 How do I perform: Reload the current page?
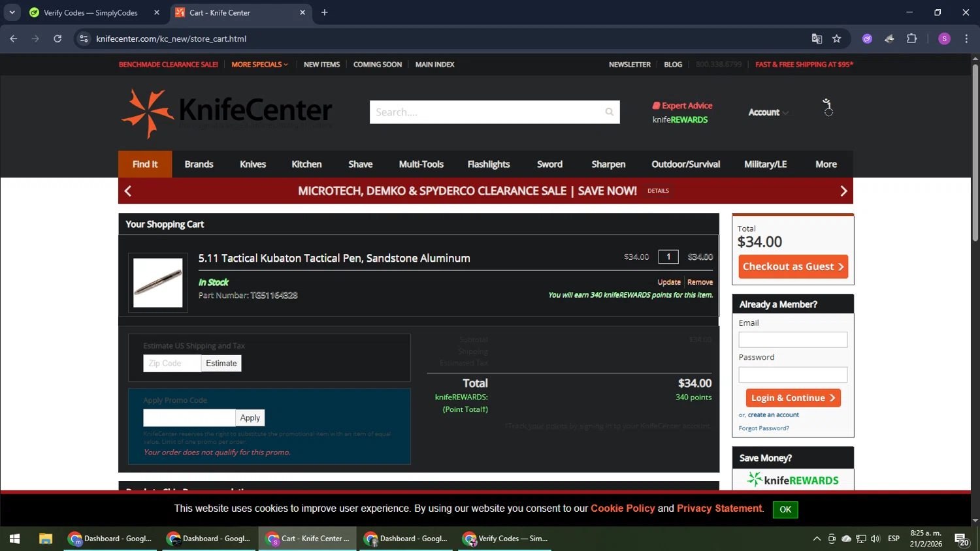click(57, 39)
